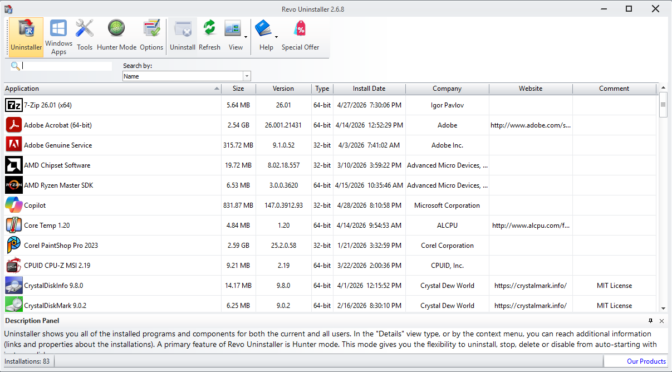Click the 831.87 MB size cell
This screenshot has width=672, height=372.
click(238, 205)
